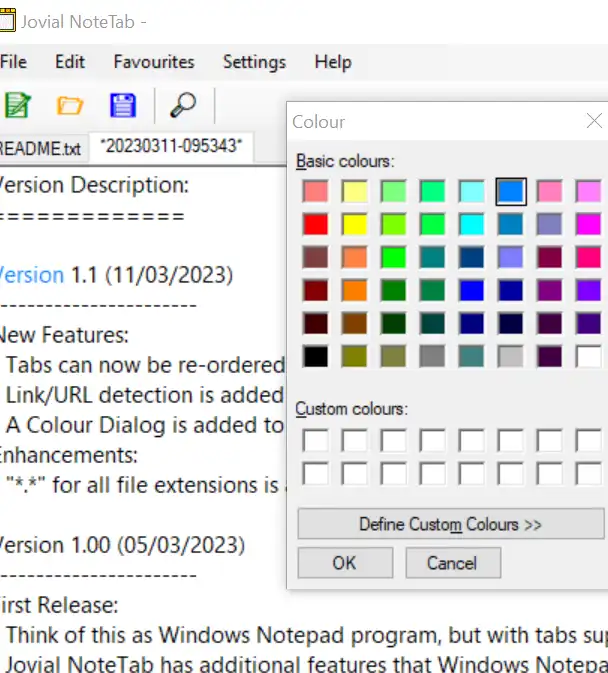The width and height of the screenshot is (608, 673).
Task: Click the Define Custom Colours button
Action: (451, 524)
